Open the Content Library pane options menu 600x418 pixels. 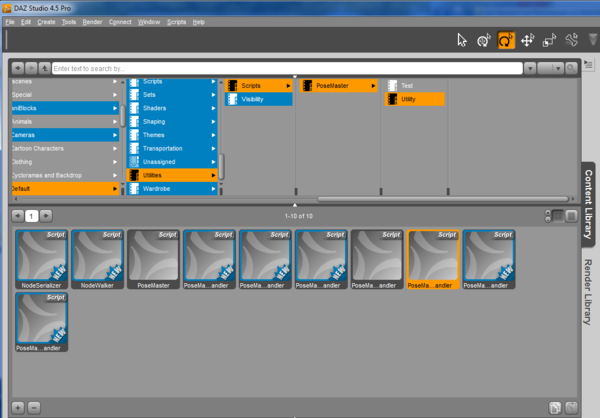pos(589,65)
